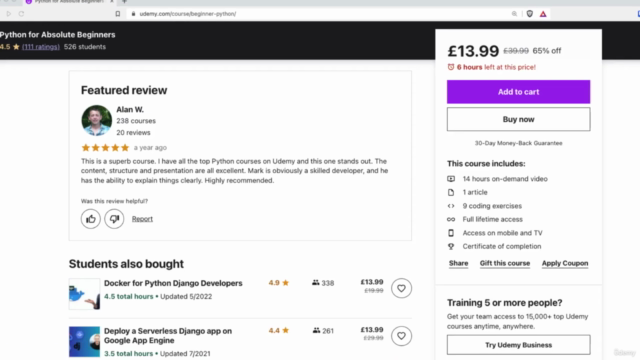Click the alarm clock icon by price timer
640x360 pixels.
[451, 67]
